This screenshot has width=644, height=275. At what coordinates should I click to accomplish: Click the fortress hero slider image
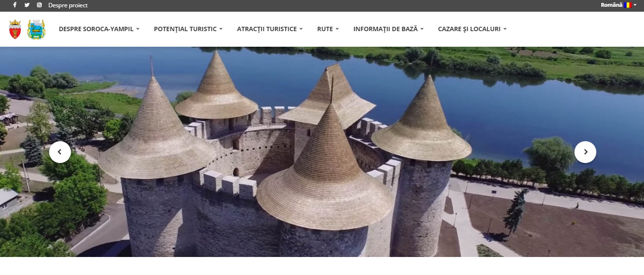pyautogui.click(x=322, y=152)
